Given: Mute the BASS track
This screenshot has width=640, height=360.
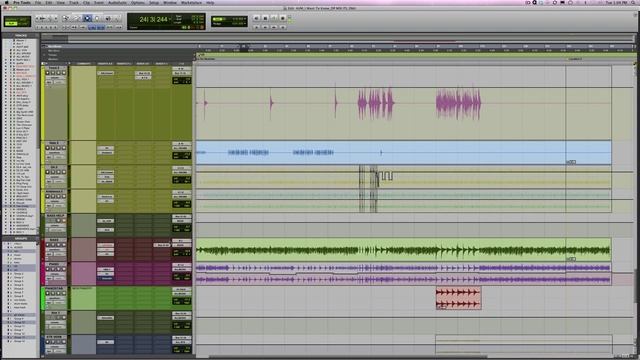Looking at the screenshot, I should point(64,244).
